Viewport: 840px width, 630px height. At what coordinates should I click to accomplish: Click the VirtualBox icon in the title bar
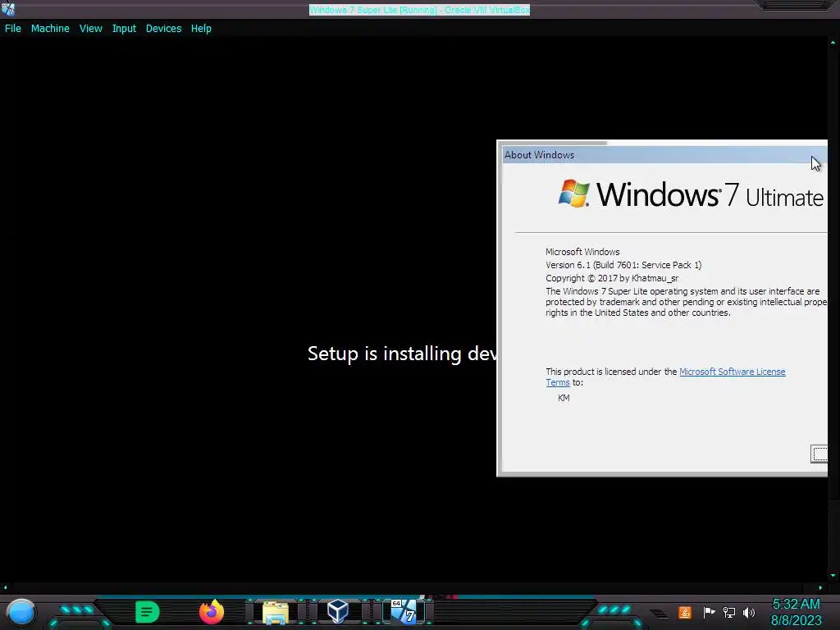click(8, 8)
